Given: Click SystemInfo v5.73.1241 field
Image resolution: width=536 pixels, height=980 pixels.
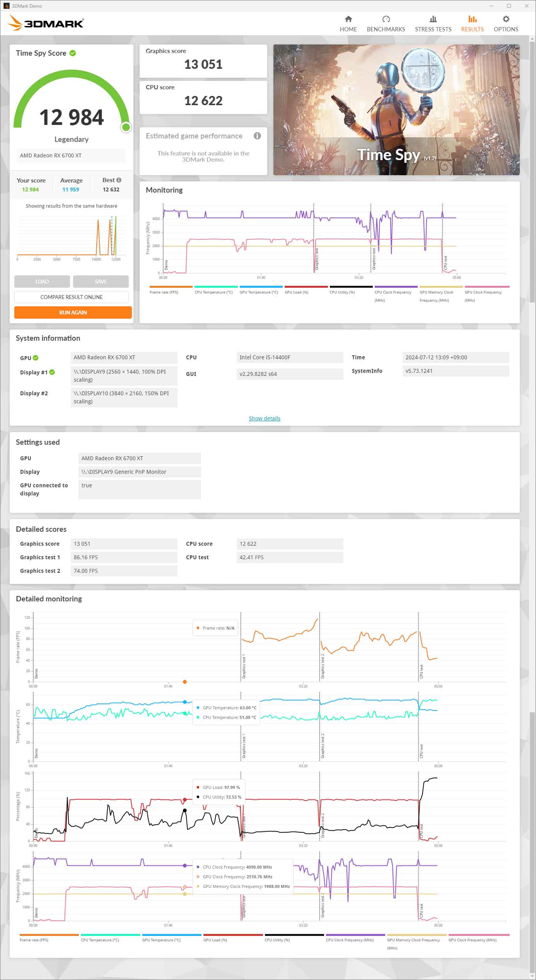Looking at the screenshot, I should [x=456, y=371].
